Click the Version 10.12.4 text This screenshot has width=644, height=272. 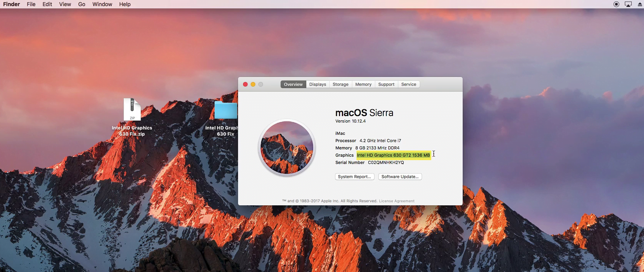click(350, 121)
